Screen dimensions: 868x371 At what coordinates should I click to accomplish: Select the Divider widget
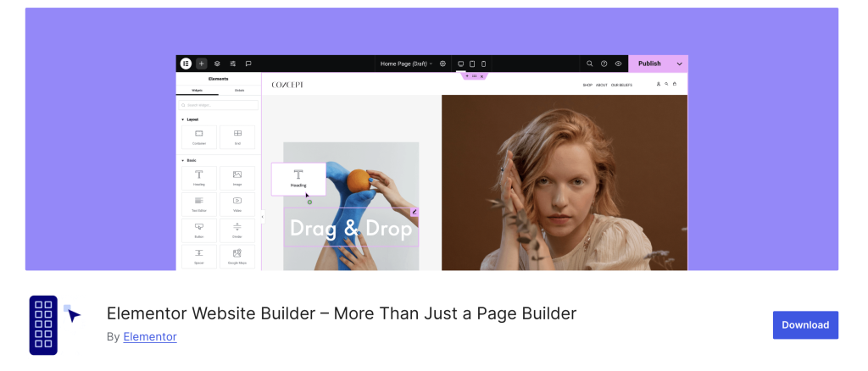[x=237, y=230]
